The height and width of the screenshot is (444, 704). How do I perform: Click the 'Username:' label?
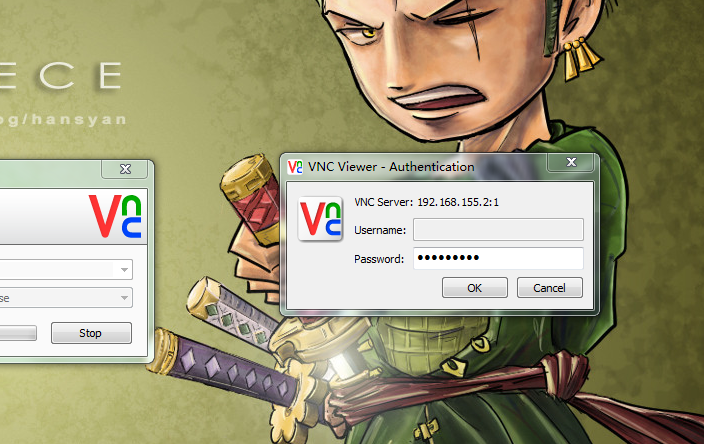pos(380,230)
